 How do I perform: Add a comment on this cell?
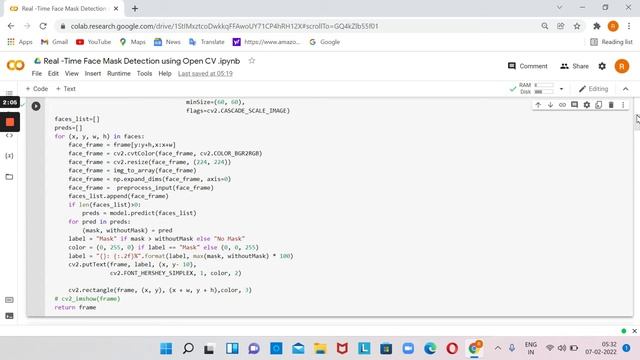tap(574, 105)
